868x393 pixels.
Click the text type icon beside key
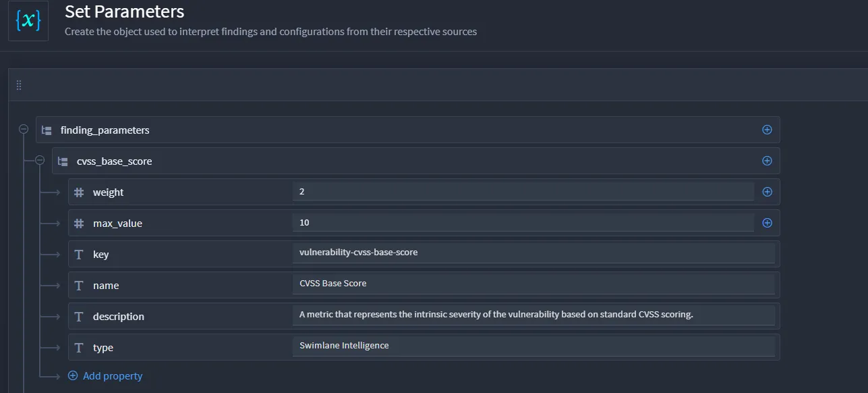79,255
